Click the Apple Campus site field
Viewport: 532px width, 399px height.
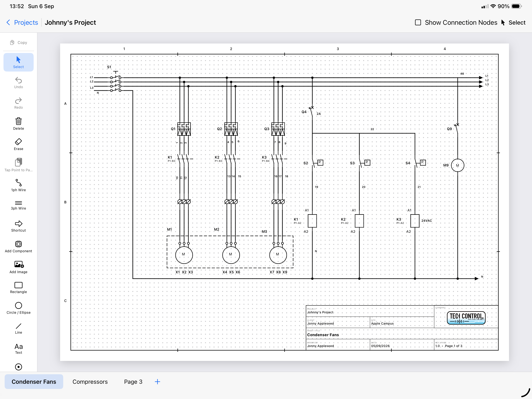pos(402,322)
